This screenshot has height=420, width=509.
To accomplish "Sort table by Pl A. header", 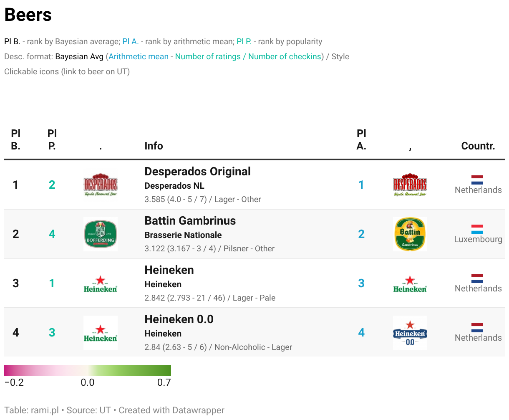I will pos(362,140).
